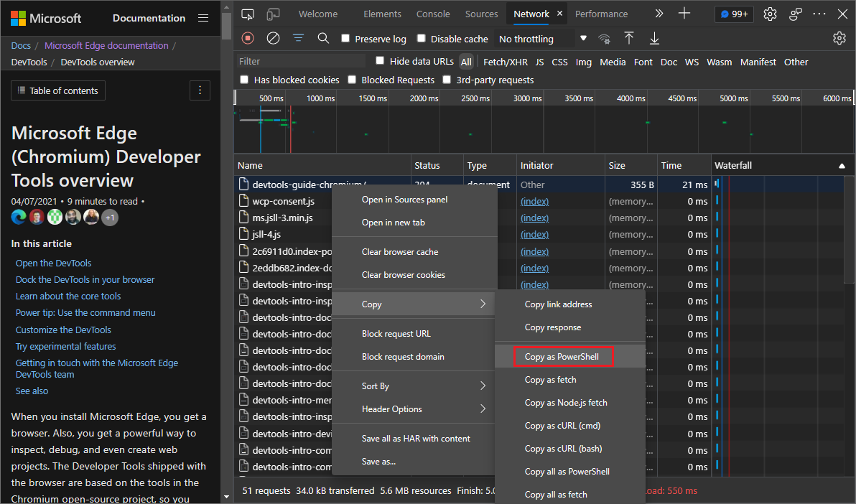Enable the Preserve log checkbox
This screenshot has width=856, height=504.
[346, 39]
